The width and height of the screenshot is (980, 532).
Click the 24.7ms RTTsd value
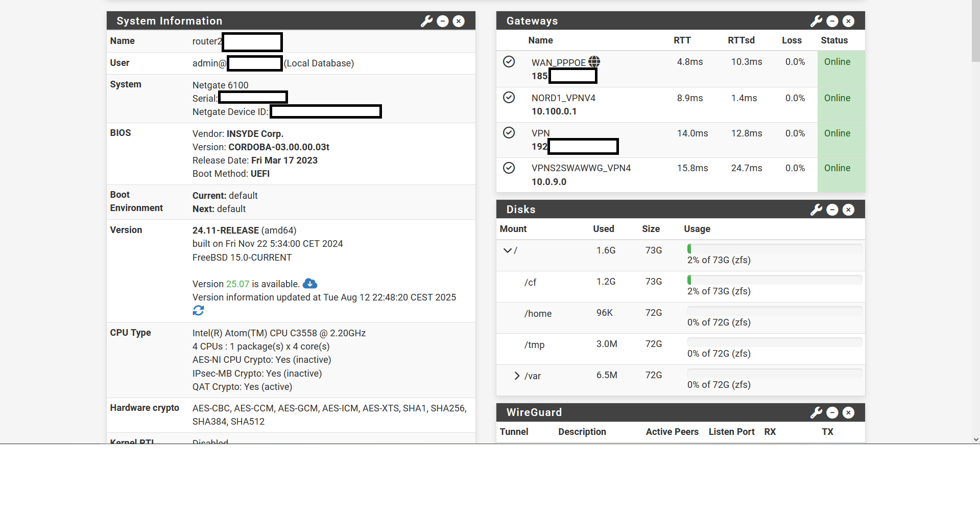[x=747, y=168]
